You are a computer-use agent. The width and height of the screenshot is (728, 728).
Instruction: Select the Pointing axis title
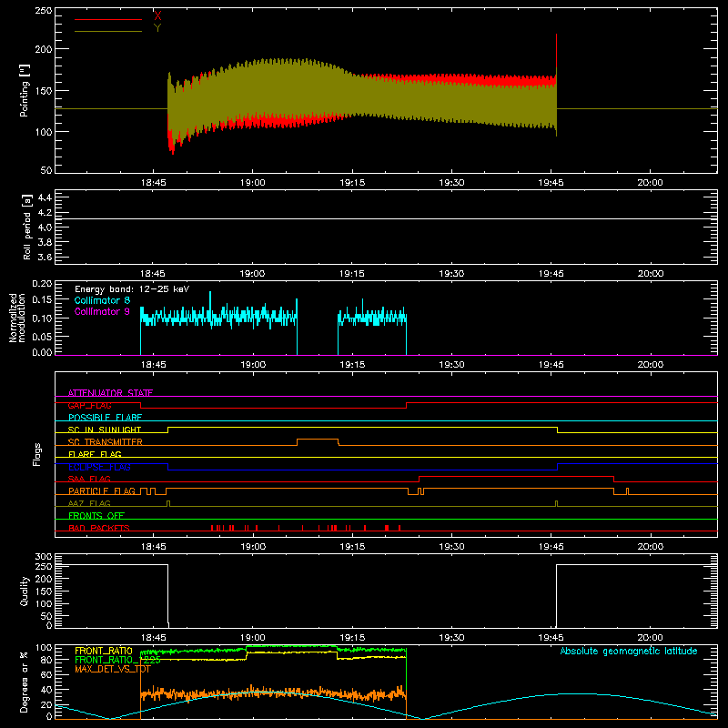pos(25,90)
